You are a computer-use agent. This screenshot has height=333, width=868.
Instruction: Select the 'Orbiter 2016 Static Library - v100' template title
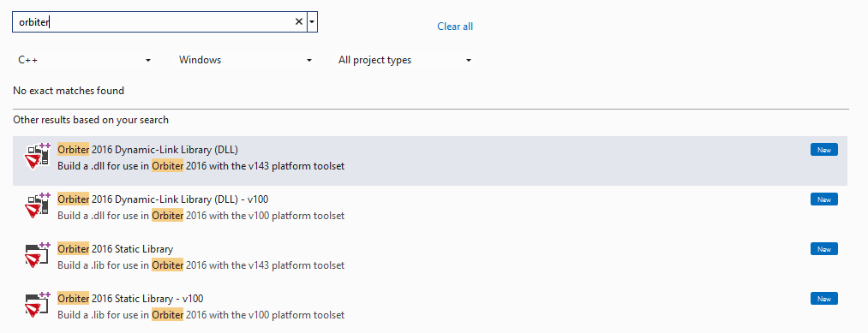[130, 299]
